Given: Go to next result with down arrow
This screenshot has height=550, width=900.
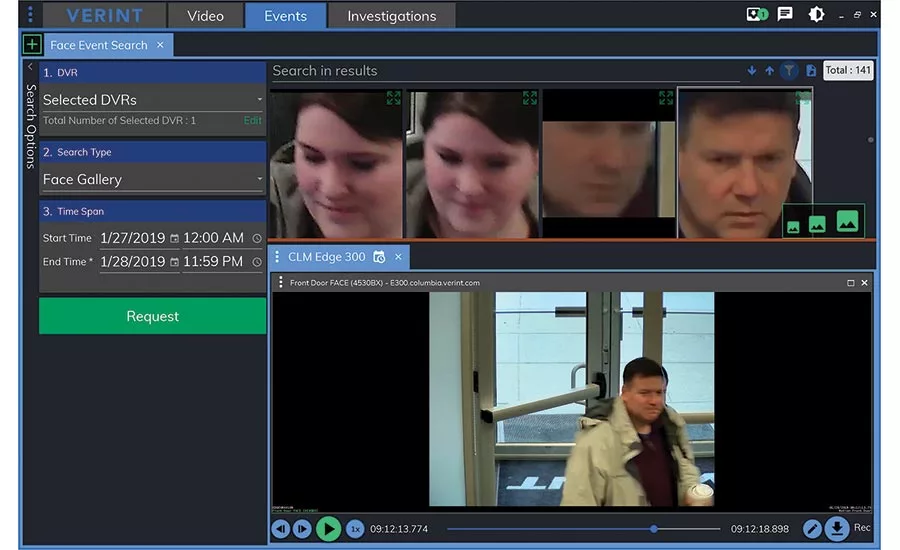Looking at the screenshot, I should (x=752, y=71).
